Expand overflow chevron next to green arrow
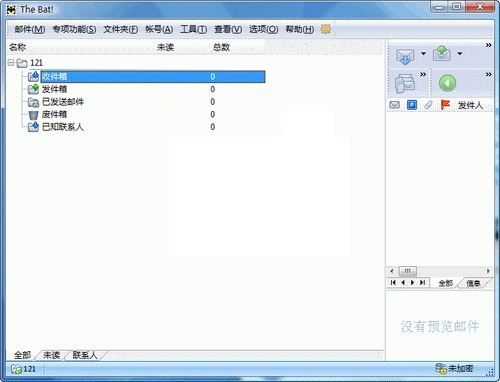 tap(488, 74)
